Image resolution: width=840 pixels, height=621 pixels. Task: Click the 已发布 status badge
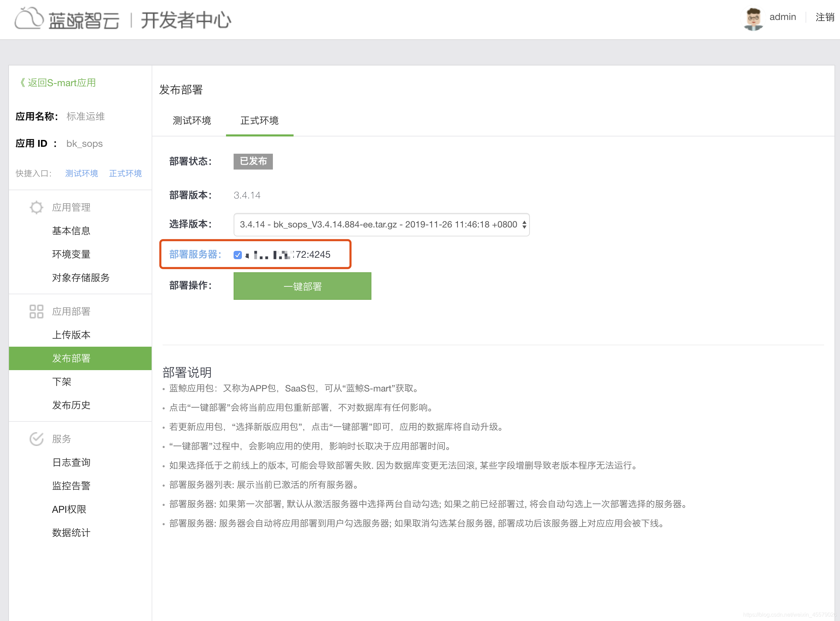tap(253, 161)
